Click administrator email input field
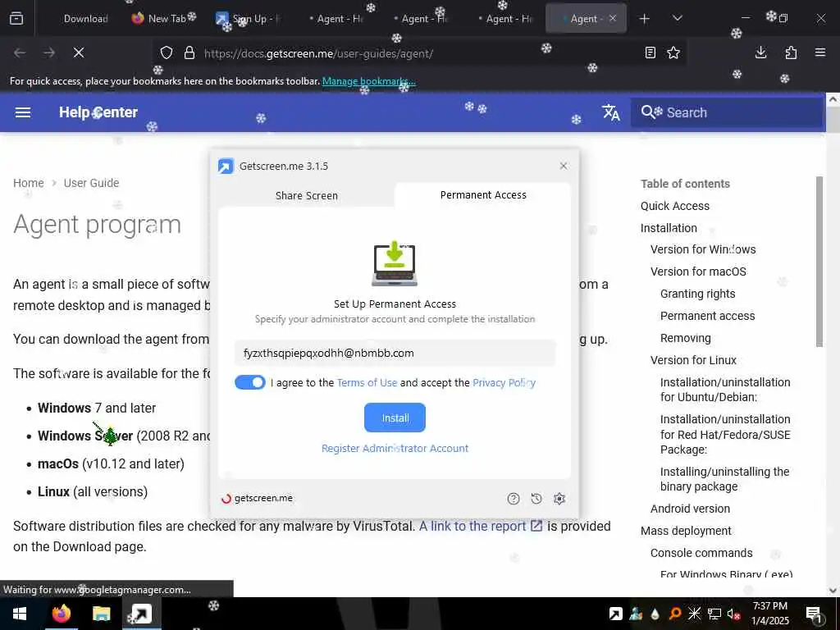This screenshot has height=630, width=840. (x=395, y=353)
